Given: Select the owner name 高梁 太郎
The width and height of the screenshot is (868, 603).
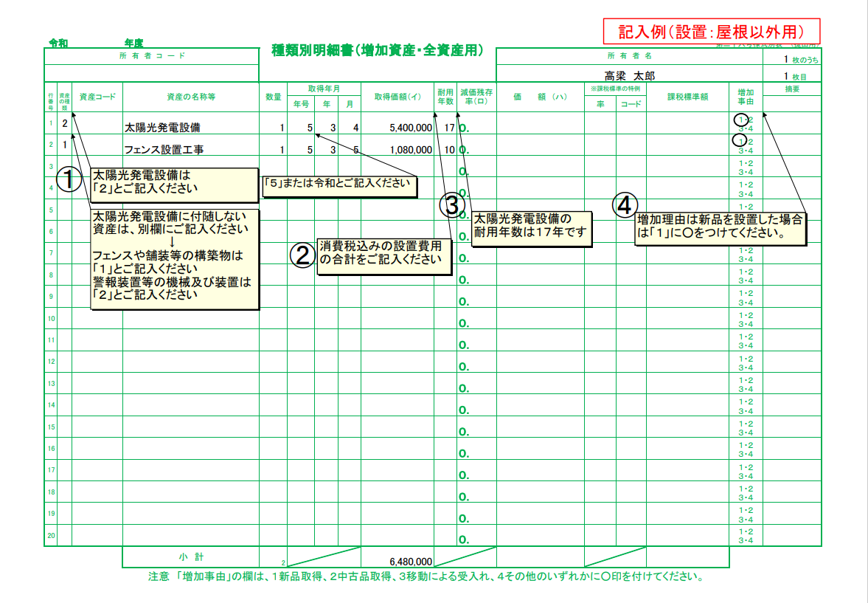Looking at the screenshot, I should (x=629, y=75).
